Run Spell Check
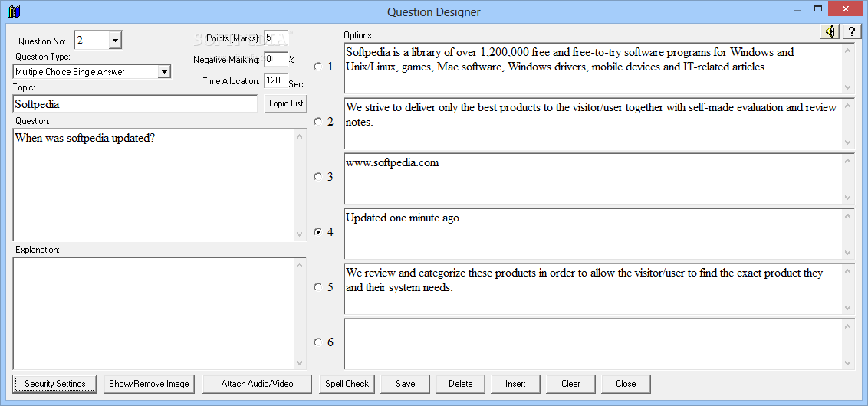The height and width of the screenshot is (406, 868). pyautogui.click(x=347, y=384)
